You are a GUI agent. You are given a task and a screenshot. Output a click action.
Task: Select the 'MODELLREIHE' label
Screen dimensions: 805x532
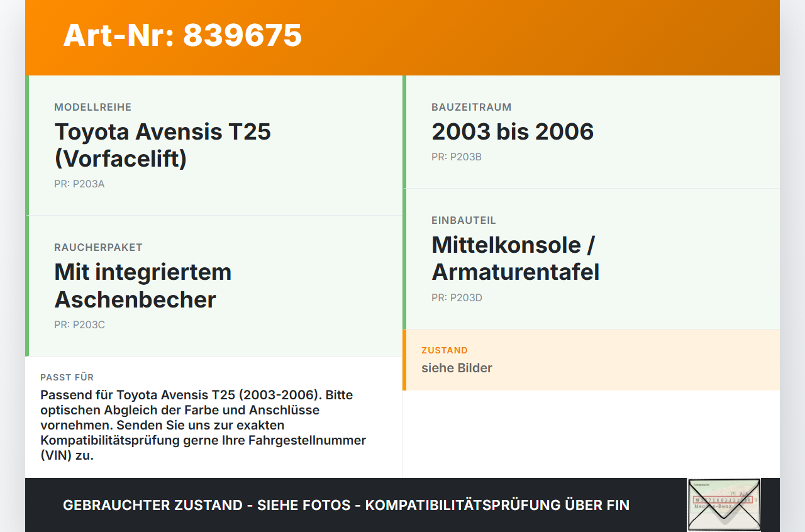(92, 108)
